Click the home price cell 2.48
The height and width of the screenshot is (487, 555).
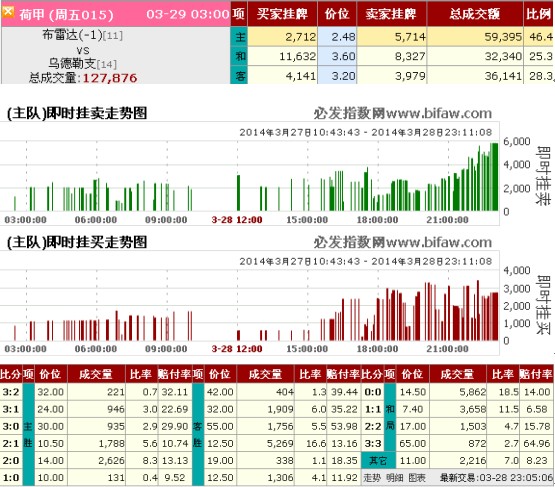[x=337, y=37]
